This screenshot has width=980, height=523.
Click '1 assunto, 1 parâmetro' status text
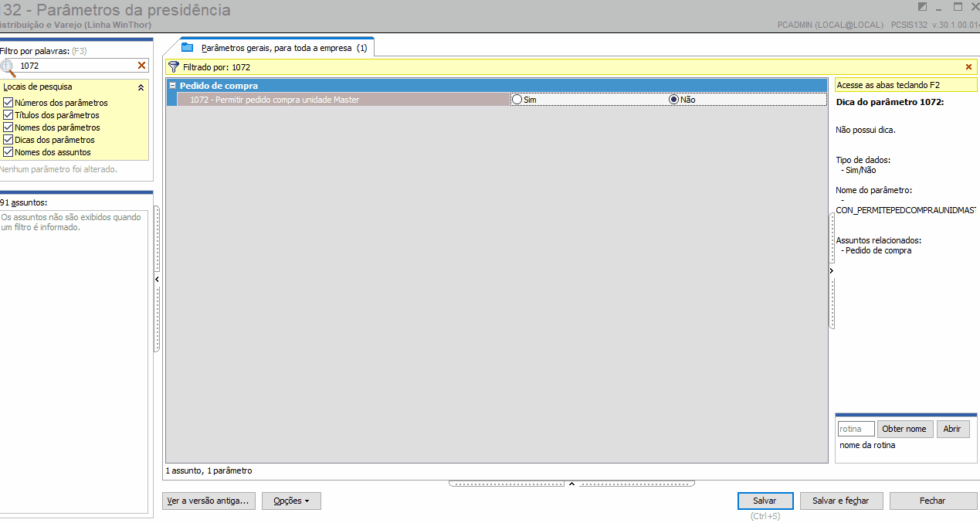[209, 470]
